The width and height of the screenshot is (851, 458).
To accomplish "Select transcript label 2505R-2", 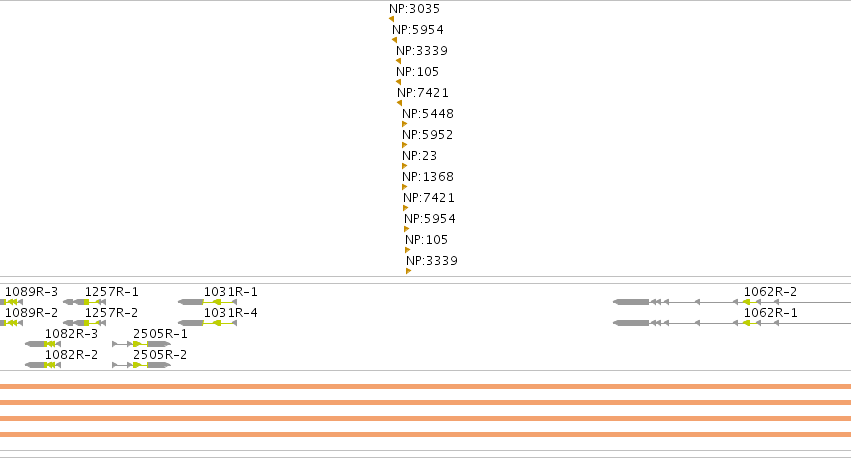I will coord(160,355).
